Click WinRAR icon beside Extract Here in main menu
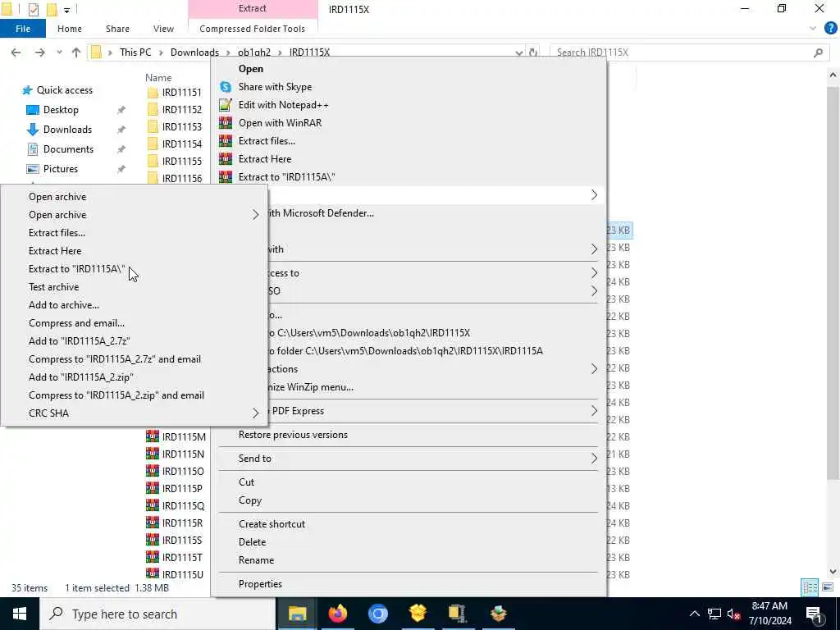The width and height of the screenshot is (840, 630). pos(226,159)
